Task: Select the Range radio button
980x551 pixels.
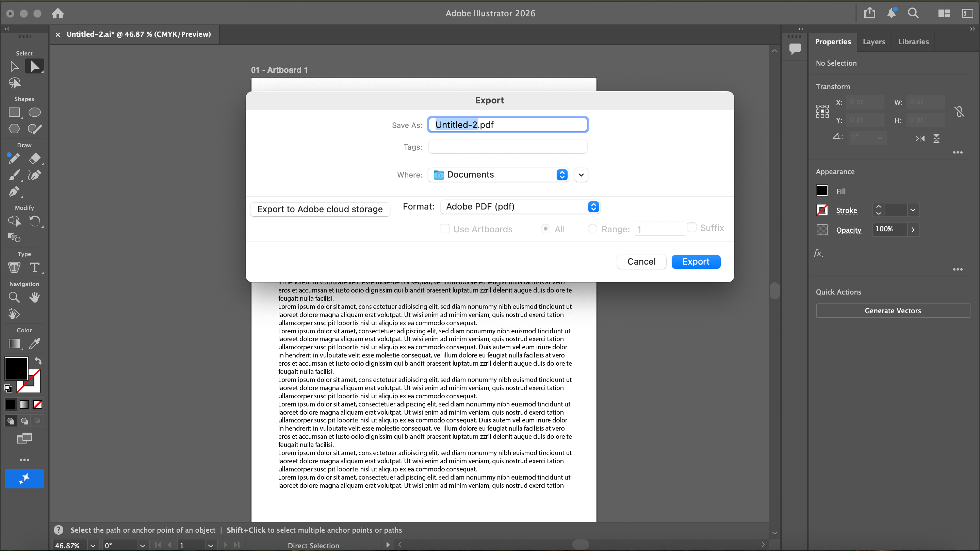Action: pos(592,229)
